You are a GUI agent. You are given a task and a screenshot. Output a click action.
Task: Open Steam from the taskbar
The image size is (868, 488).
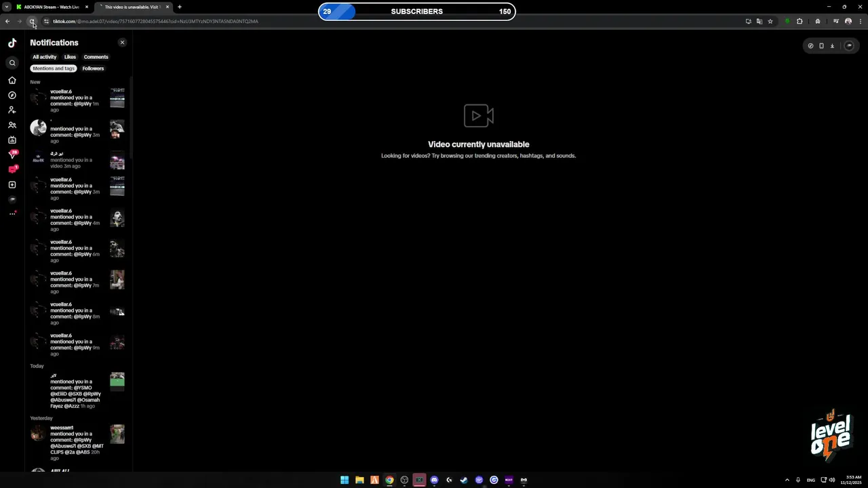[x=464, y=480]
